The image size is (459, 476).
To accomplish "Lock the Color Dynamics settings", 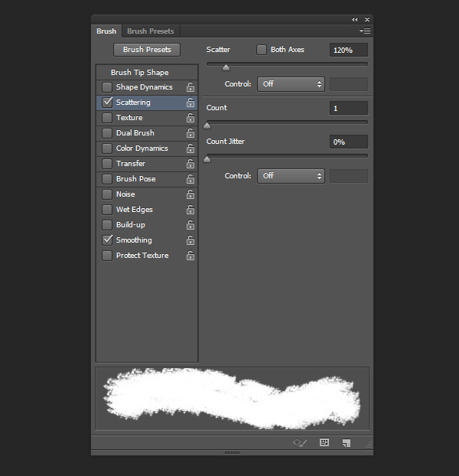I will [190, 148].
